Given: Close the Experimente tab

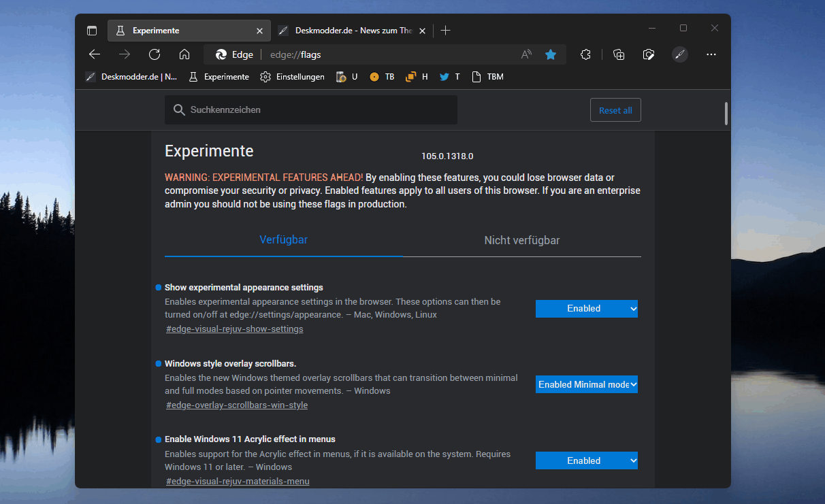Looking at the screenshot, I should tap(259, 31).
